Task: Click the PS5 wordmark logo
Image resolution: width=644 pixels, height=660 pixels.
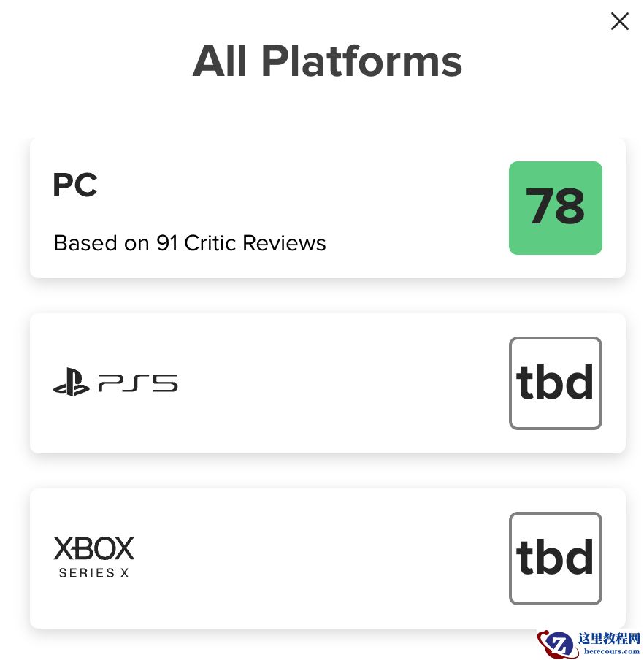Action: click(138, 383)
